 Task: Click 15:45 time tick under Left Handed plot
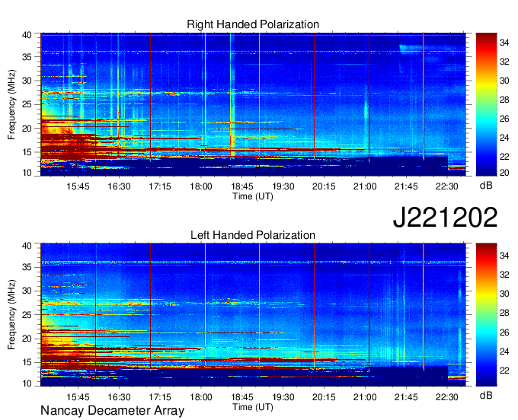pos(78,397)
